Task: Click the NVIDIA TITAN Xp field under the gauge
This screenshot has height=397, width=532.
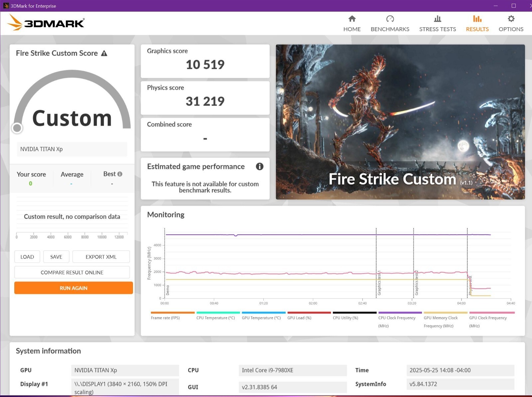Action: [x=72, y=149]
